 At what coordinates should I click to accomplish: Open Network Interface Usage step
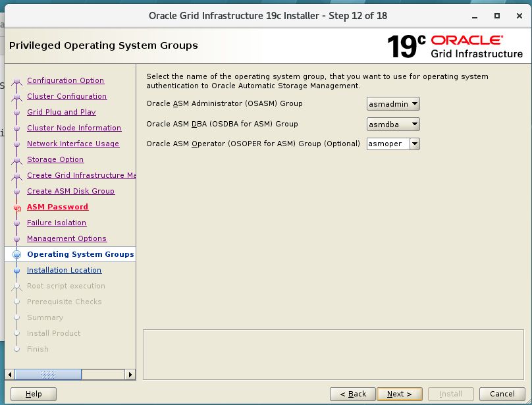pyautogui.click(x=73, y=144)
